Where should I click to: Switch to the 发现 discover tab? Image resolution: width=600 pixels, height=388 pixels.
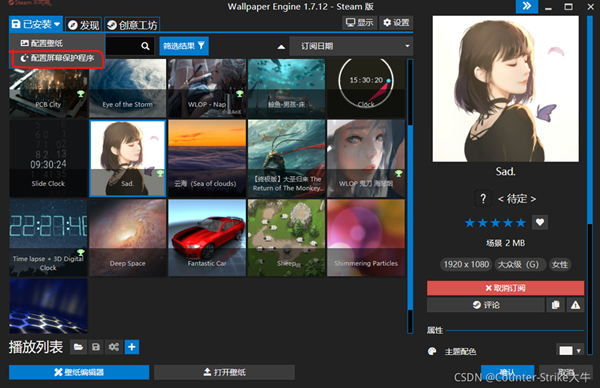coord(83,25)
